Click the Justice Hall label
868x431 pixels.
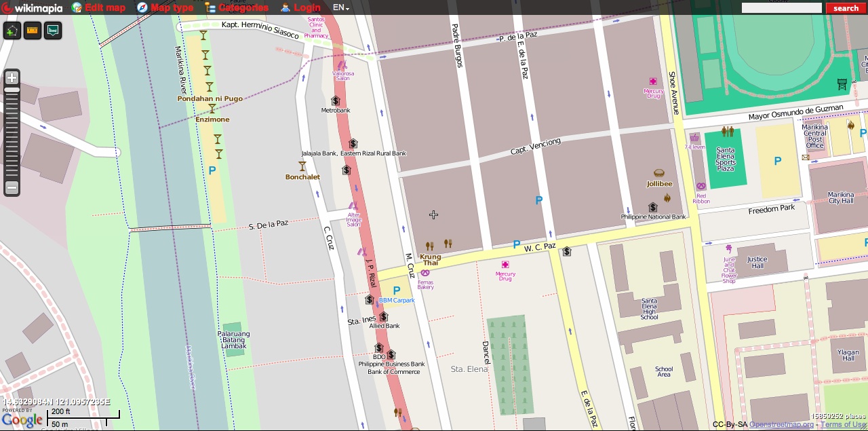point(757,262)
